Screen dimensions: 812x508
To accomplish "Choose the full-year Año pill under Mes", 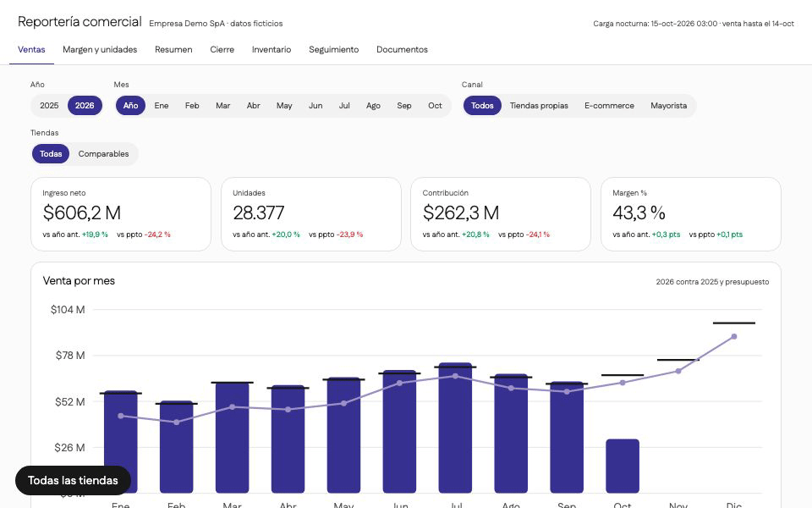I will [x=130, y=106].
